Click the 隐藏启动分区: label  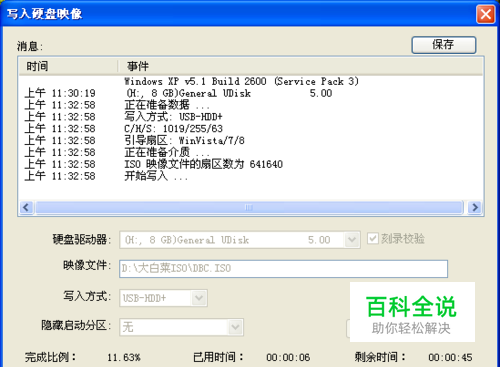76,325
